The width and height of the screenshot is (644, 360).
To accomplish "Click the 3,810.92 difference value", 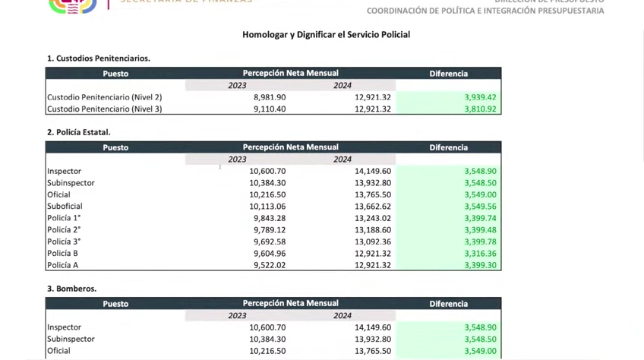I will point(480,109).
